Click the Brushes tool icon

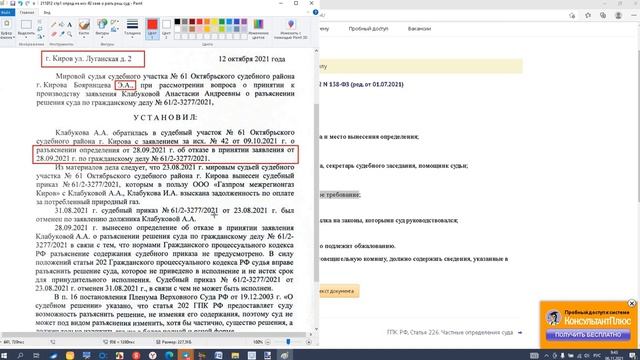(x=84, y=25)
